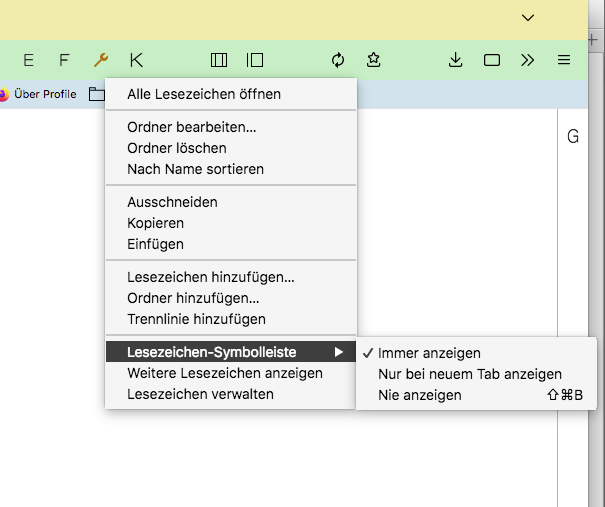Select 'Ordner löschen' in context menu
The image size is (605, 507).
(x=177, y=148)
